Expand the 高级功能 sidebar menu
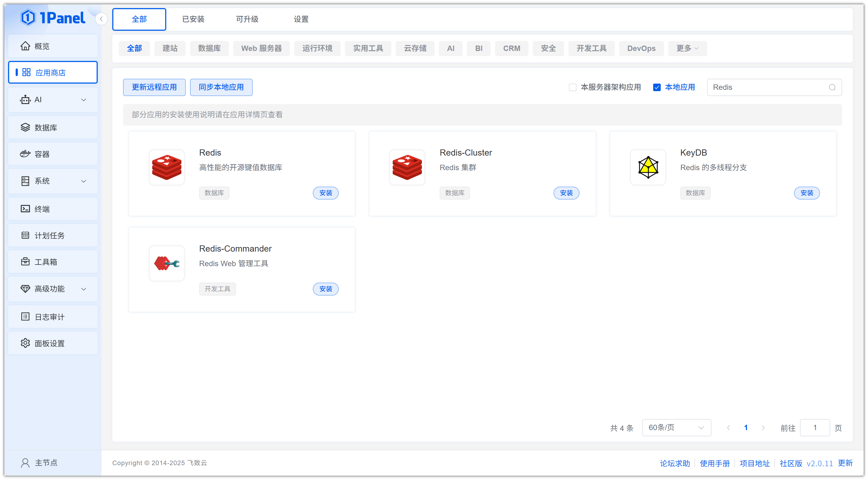 coord(53,289)
